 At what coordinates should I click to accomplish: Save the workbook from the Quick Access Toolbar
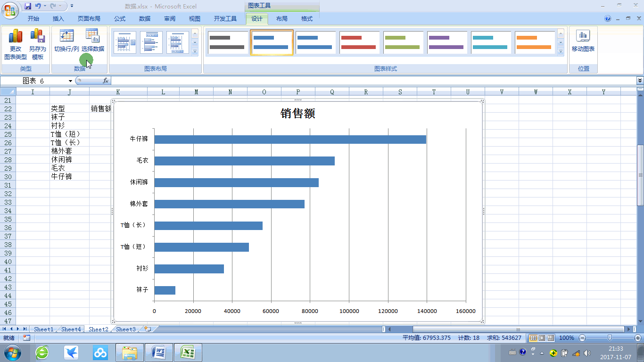click(28, 6)
